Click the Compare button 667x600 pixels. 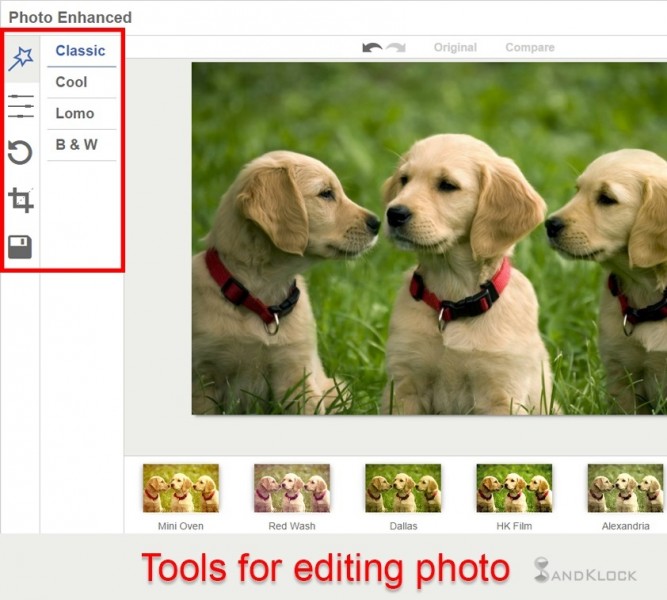[530, 47]
